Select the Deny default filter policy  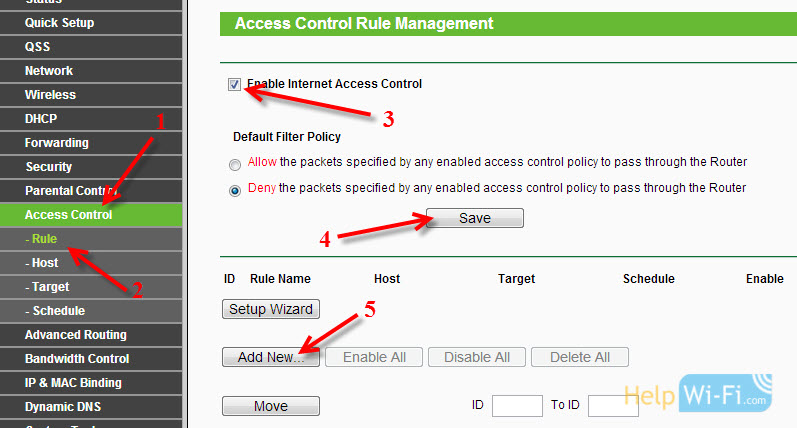point(235,191)
